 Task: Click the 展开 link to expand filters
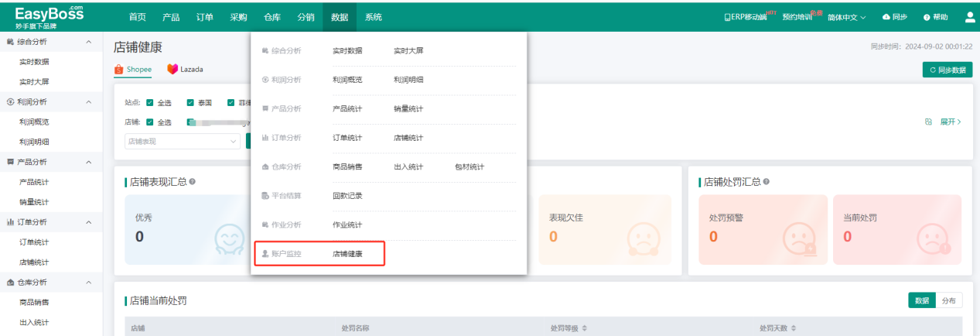(x=950, y=122)
